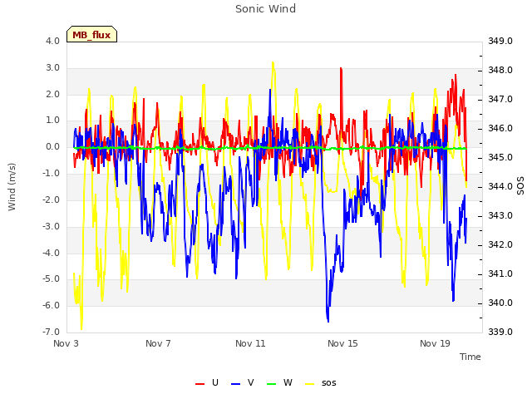Click the 348.0 right axis value
Screen dimensions: 532x399
[500, 70]
